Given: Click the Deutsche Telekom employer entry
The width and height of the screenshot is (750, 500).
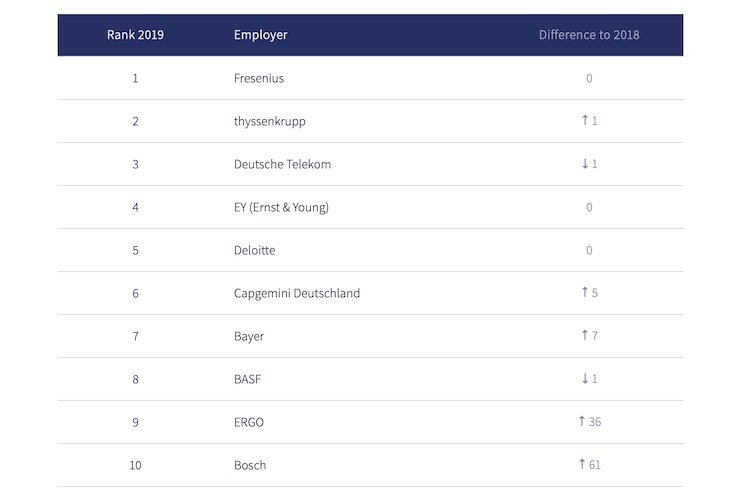Looking at the screenshot, I should pos(282,164).
